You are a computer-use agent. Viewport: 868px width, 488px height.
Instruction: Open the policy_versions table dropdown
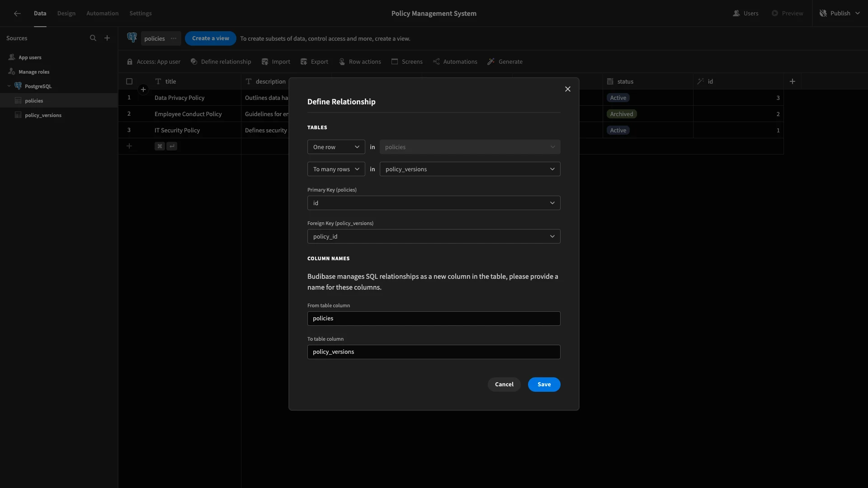(470, 169)
